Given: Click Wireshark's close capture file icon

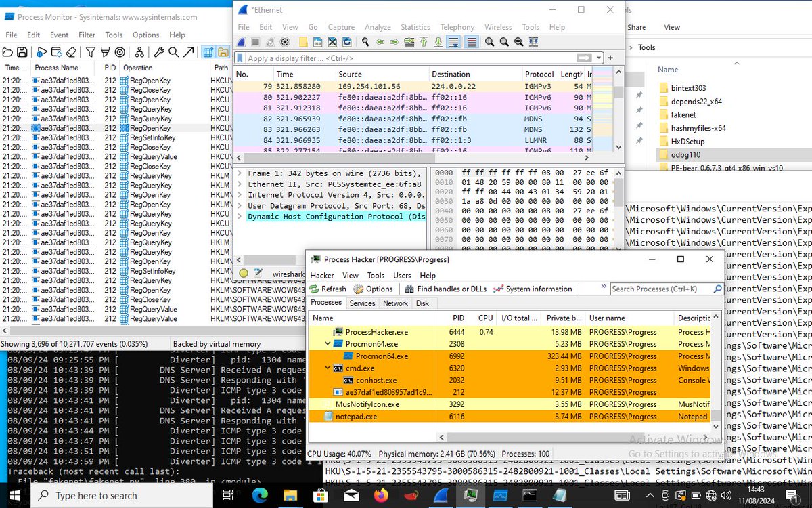Looking at the screenshot, I should tap(332, 42).
